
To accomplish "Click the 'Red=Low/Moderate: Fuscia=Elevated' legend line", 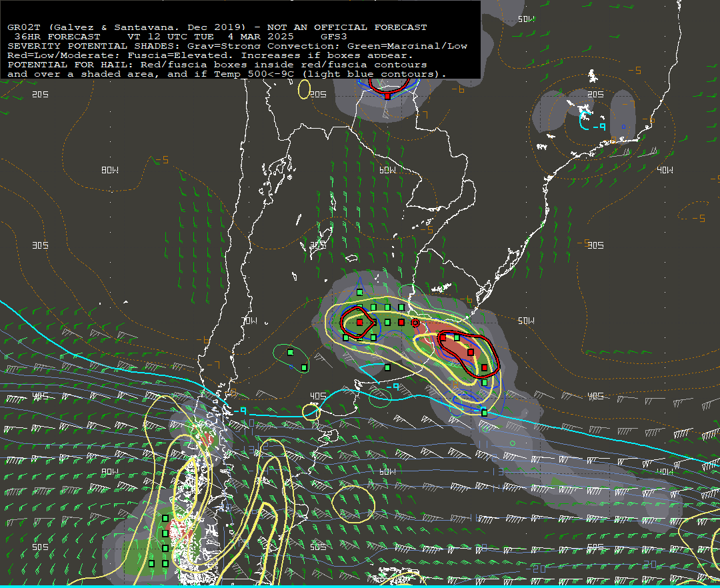I will pos(210,55).
